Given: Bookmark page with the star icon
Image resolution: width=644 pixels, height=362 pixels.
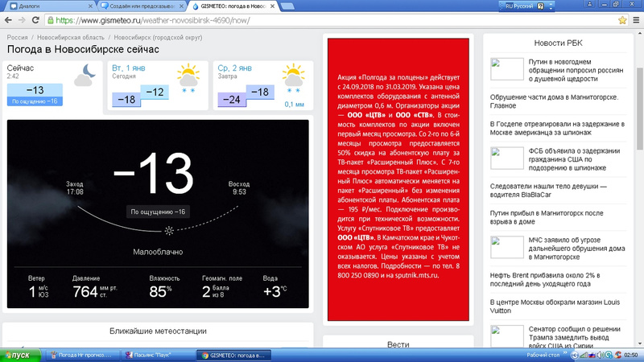Looking at the screenshot, I should [622, 20].
